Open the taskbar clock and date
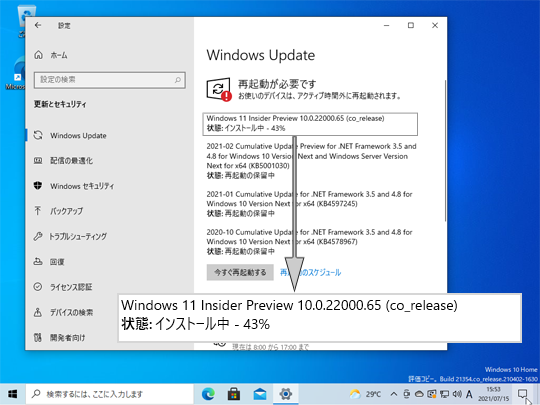540x405 pixels. (493, 394)
